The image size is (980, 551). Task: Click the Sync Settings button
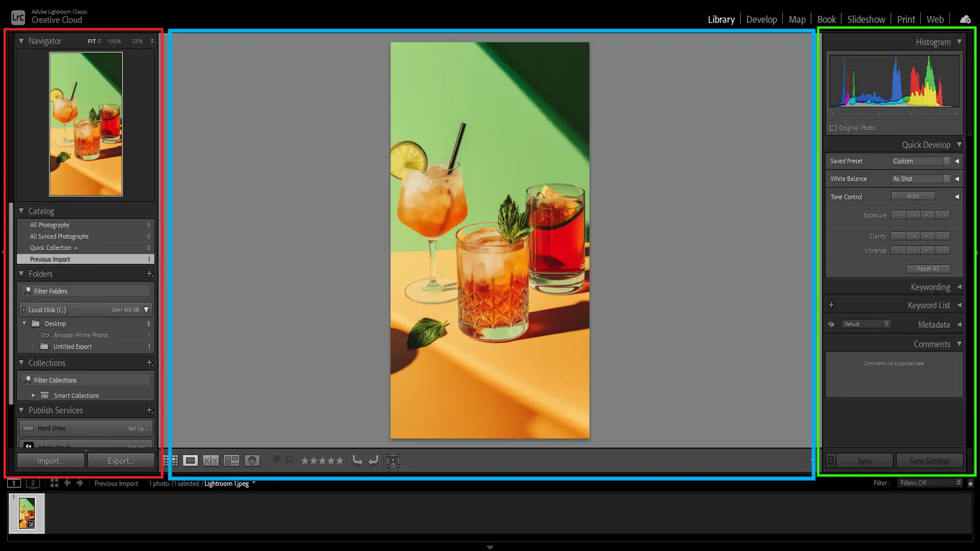click(x=929, y=461)
